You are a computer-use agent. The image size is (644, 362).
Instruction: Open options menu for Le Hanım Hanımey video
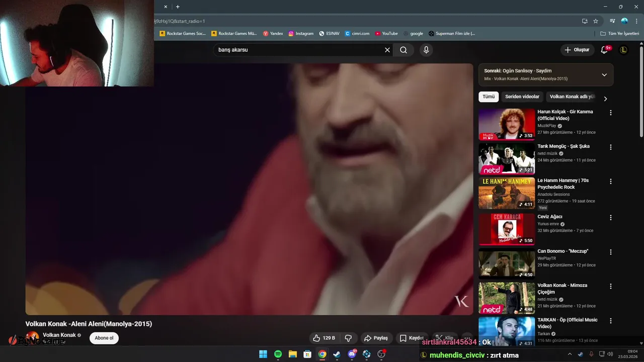click(611, 182)
